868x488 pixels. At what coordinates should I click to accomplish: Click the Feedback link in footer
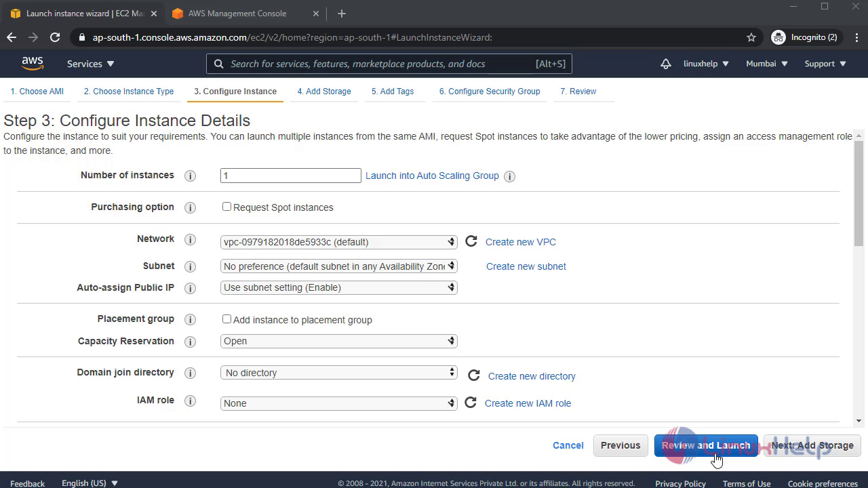[x=28, y=483]
